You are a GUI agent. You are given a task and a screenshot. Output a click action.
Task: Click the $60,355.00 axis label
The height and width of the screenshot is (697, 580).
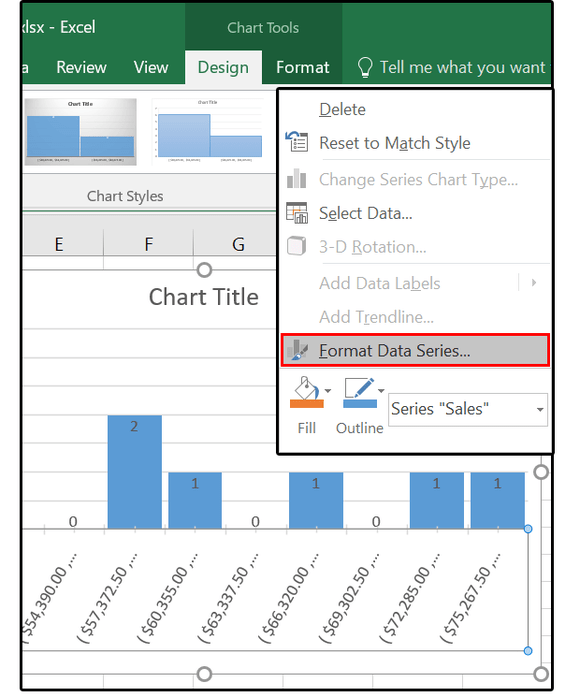tap(168, 598)
